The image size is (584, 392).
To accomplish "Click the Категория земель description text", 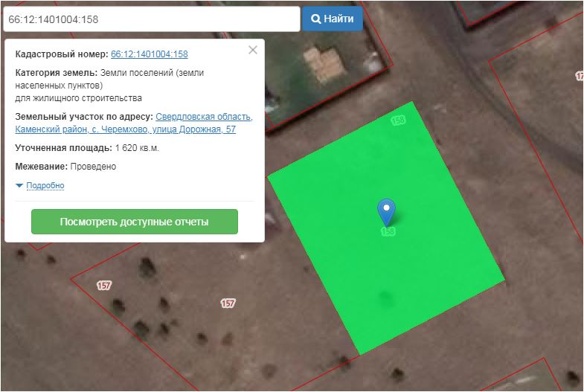I will tap(109, 86).
